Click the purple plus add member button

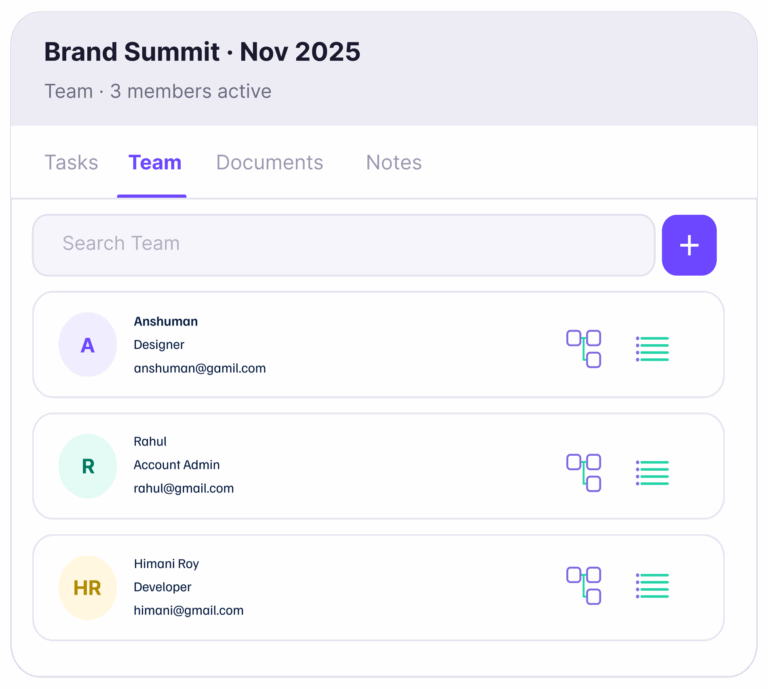(689, 245)
